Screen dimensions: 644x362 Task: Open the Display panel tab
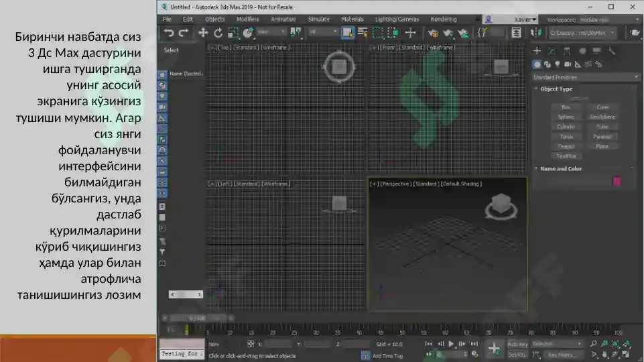point(597,51)
